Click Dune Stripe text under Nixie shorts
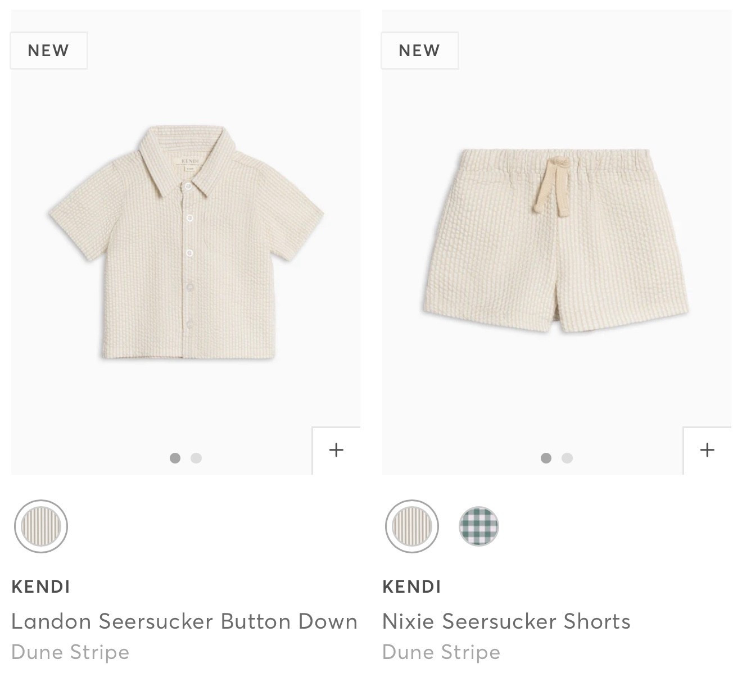This screenshot has width=742, height=700. pyautogui.click(x=441, y=652)
